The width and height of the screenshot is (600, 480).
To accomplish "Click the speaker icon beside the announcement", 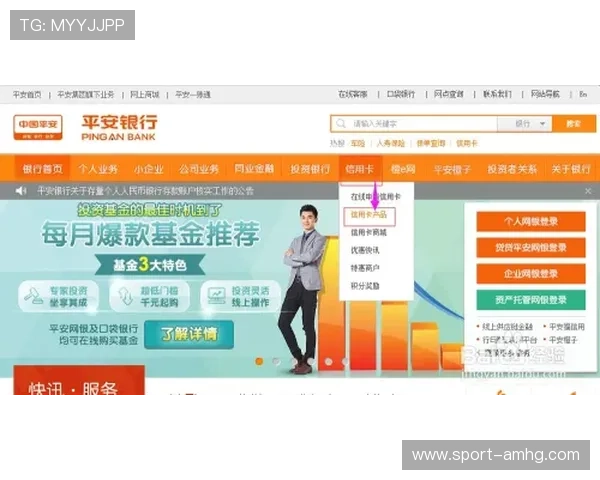I will [x=20, y=191].
